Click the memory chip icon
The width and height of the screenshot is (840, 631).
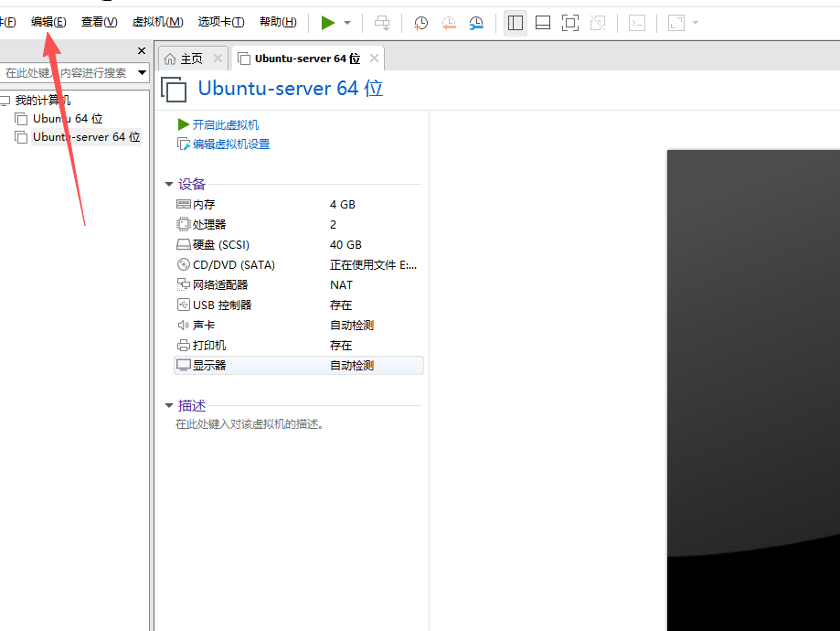pyautogui.click(x=183, y=204)
